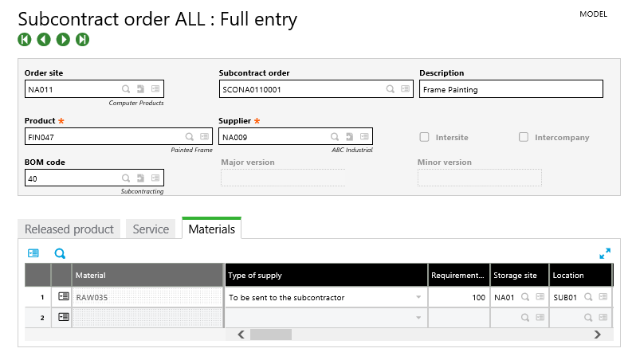Switch to the Released product tab

pos(69,229)
